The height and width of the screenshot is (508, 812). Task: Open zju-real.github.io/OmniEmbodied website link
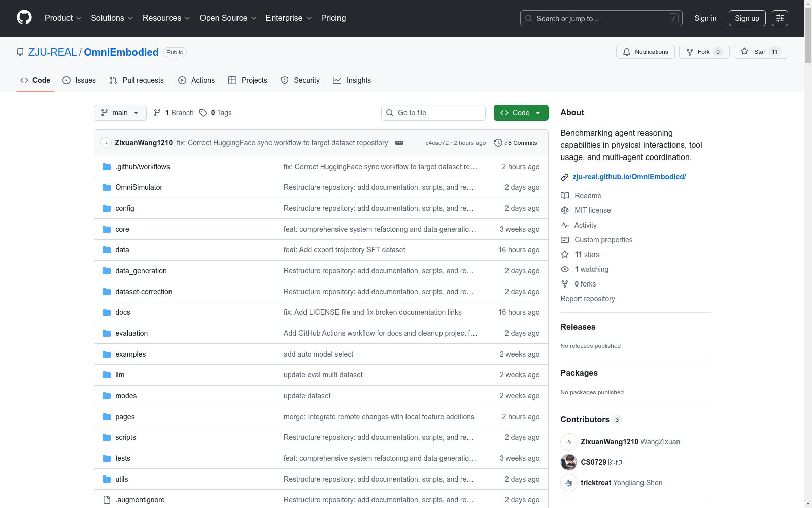tap(629, 177)
